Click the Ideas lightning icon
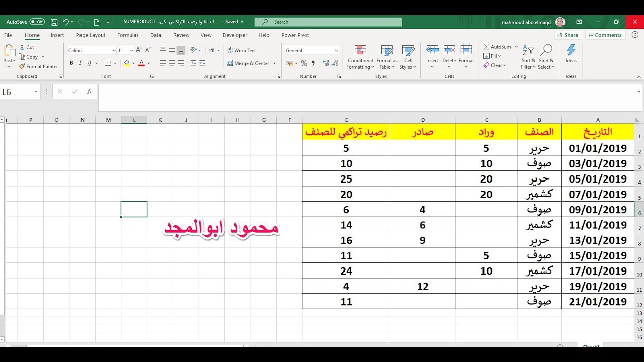The width and height of the screenshot is (644, 362). (571, 50)
